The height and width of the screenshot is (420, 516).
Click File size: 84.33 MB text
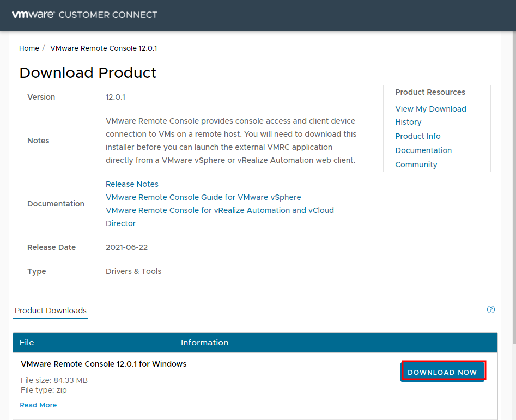point(54,381)
